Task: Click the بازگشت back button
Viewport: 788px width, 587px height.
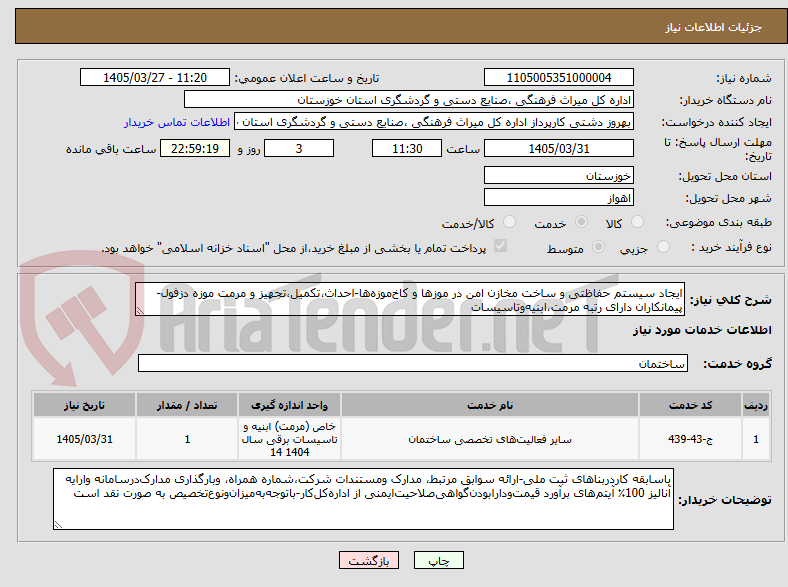Action: pyautogui.click(x=369, y=560)
